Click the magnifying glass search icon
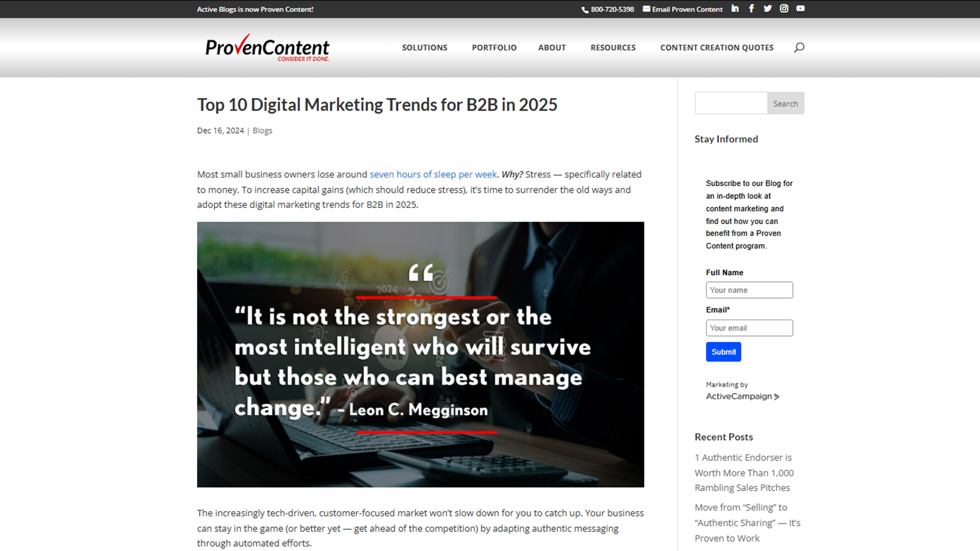The height and width of the screenshot is (551, 980). coord(799,47)
